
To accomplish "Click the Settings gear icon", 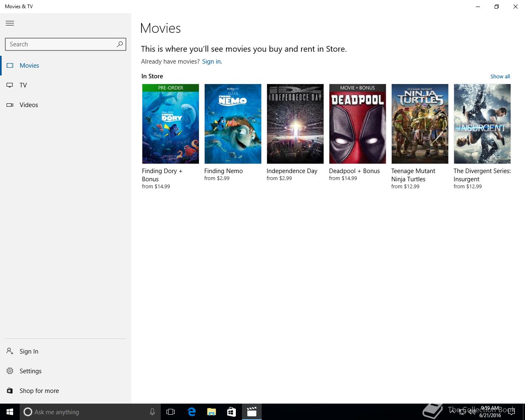I will [10, 371].
